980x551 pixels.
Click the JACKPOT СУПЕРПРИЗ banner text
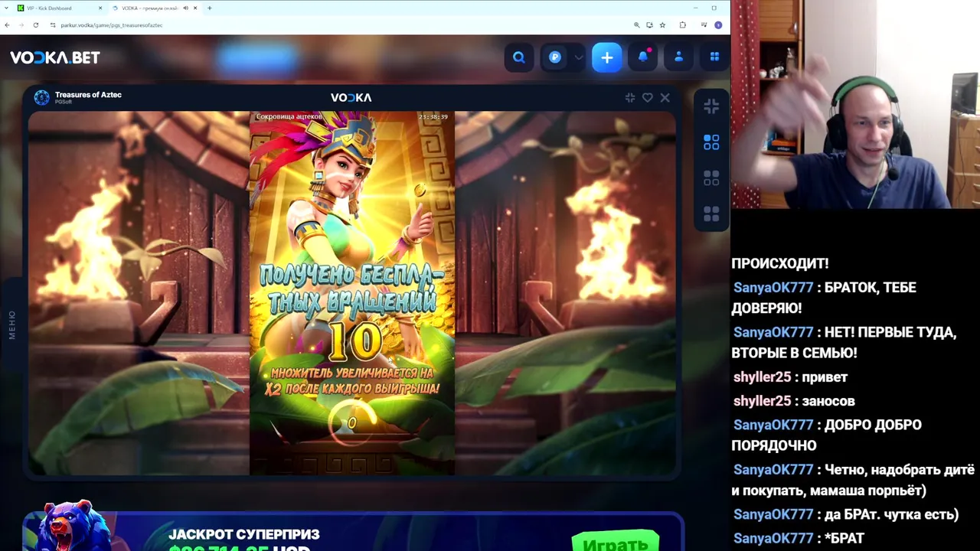243,534
